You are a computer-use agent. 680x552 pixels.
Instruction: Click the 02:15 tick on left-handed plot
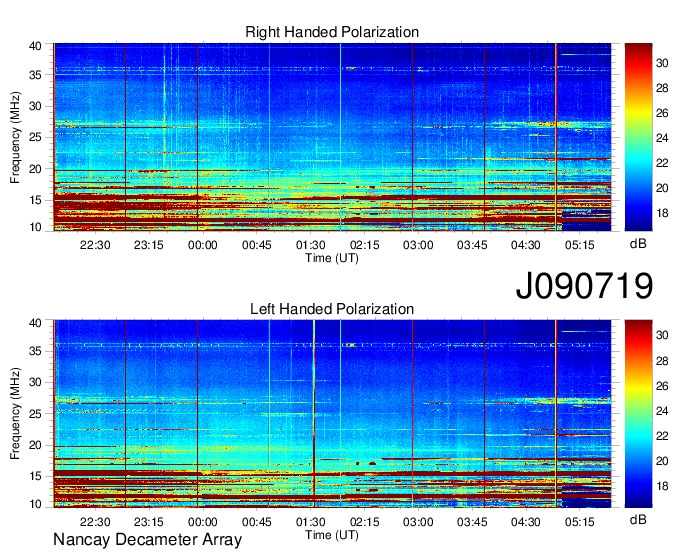364,522
